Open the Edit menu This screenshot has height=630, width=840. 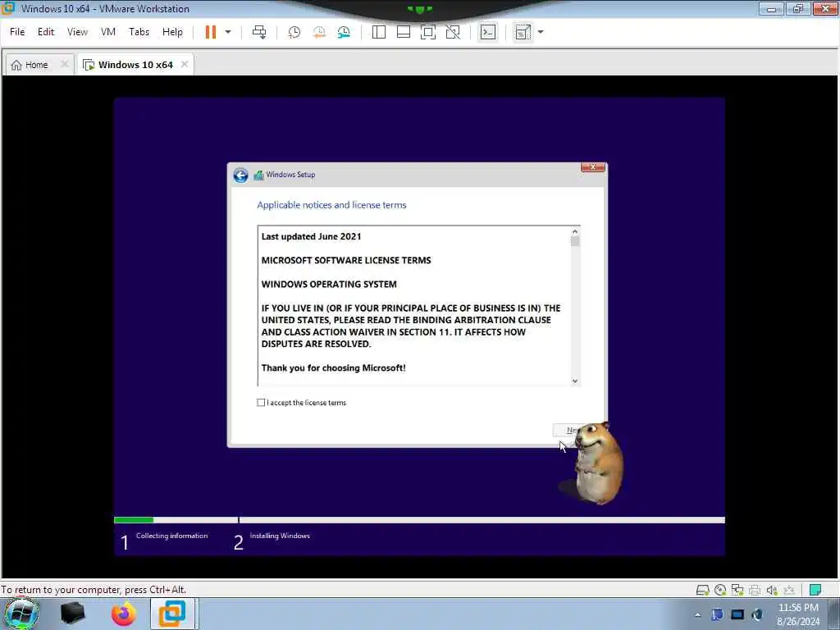(46, 32)
